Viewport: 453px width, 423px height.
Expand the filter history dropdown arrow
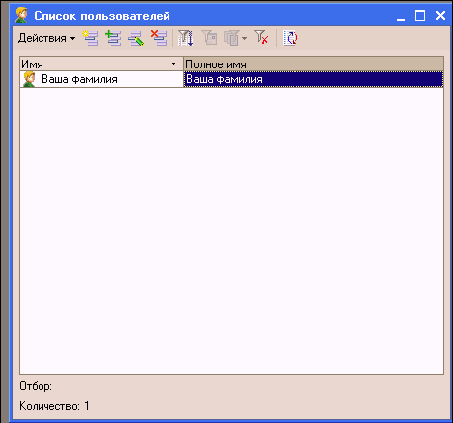click(244, 38)
